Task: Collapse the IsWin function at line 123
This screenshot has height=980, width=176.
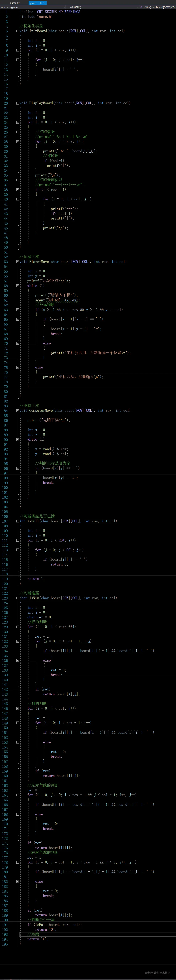Action: (x=18, y=598)
